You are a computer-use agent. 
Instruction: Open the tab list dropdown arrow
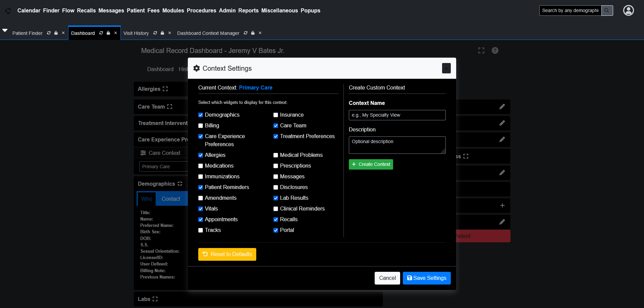[x=5, y=30]
